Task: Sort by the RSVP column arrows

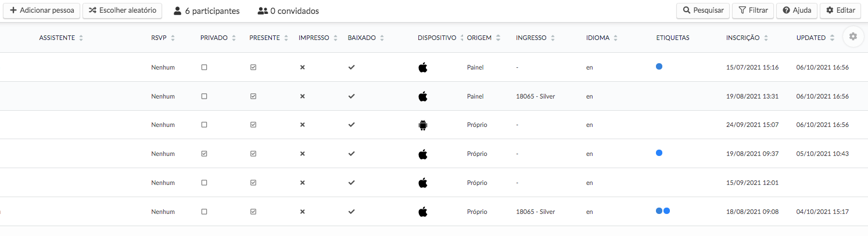Action: coord(173,38)
